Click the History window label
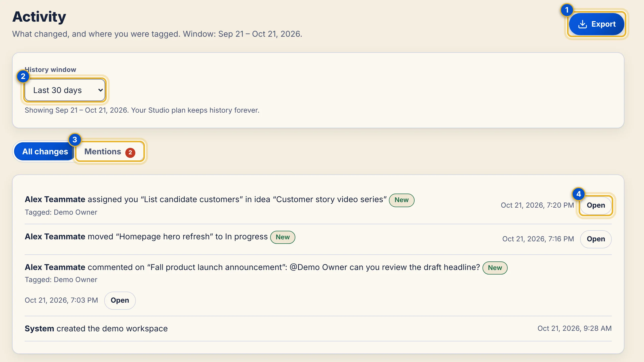 (x=50, y=69)
